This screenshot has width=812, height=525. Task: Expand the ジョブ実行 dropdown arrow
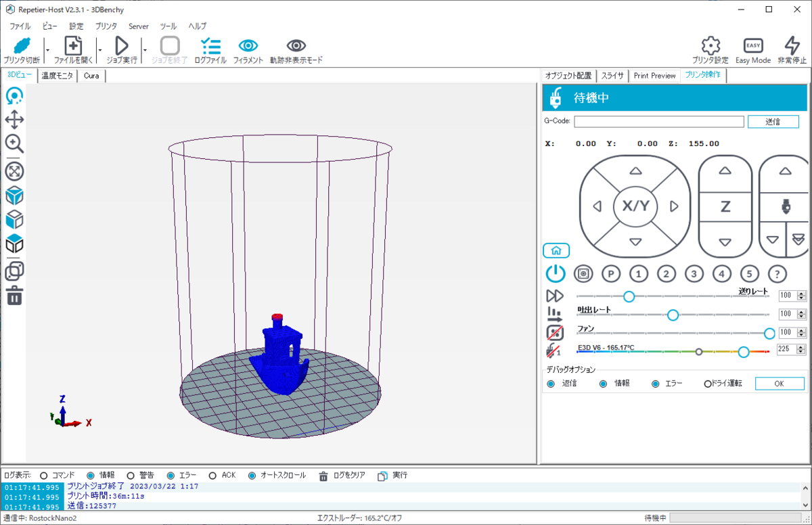[144, 49]
